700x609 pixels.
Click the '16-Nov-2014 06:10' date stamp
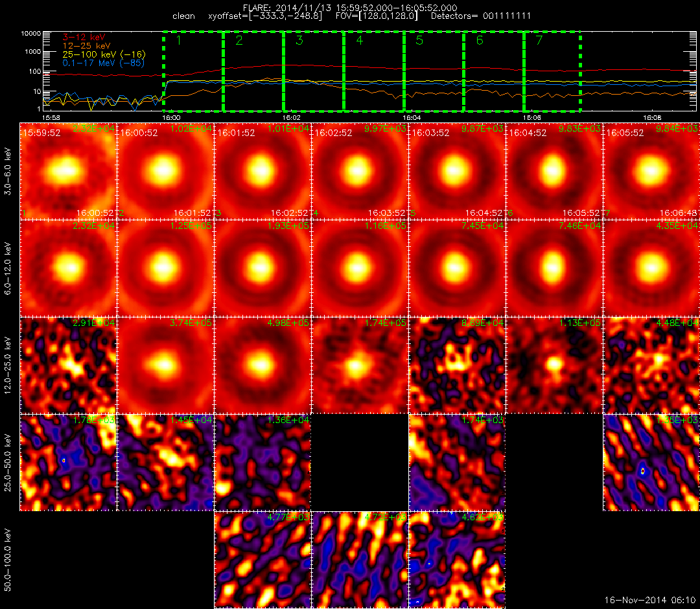(650, 600)
